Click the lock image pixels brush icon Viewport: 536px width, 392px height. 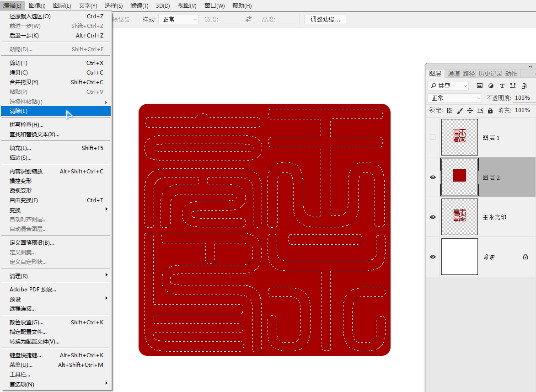(460, 110)
